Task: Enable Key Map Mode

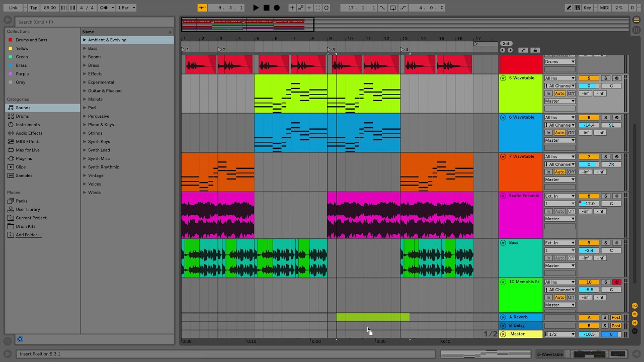Action: [x=587, y=8]
